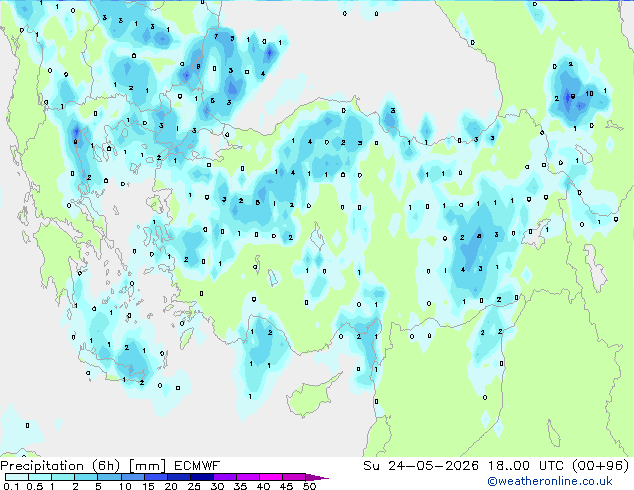Click the legend label '50'
The width and height of the screenshot is (634, 490).
pyautogui.click(x=310, y=486)
